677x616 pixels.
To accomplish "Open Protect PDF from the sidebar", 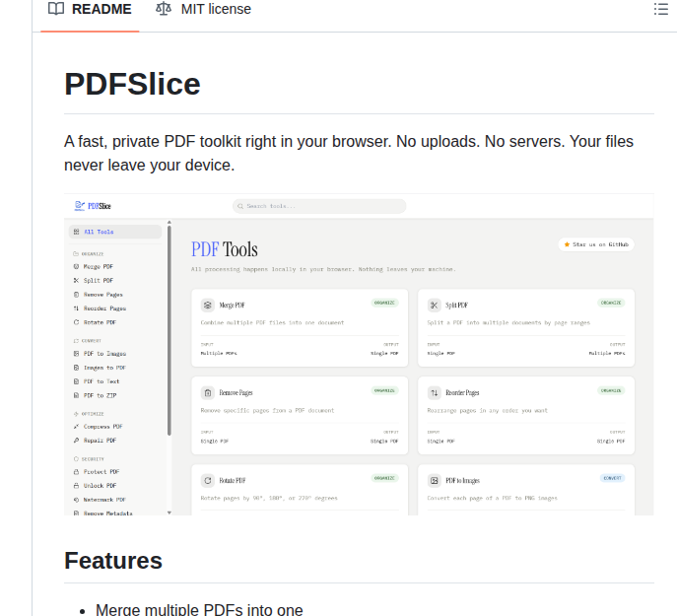I will [102, 472].
